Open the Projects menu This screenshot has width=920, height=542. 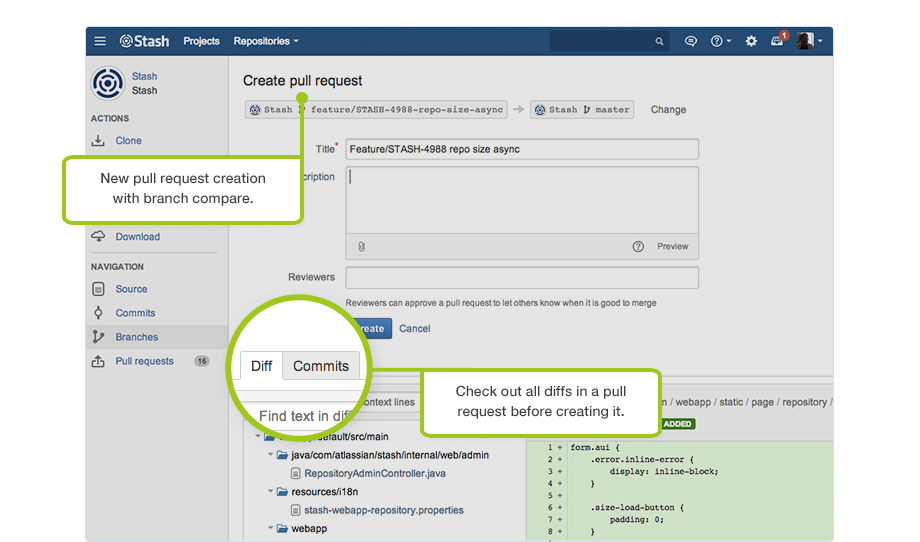(201, 41)
